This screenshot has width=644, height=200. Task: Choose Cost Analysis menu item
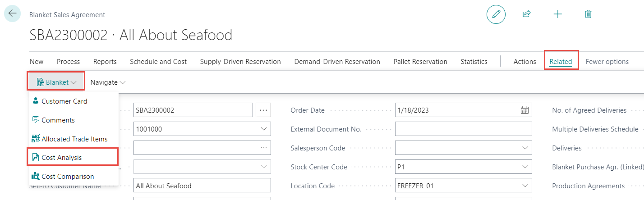point(61,158)
